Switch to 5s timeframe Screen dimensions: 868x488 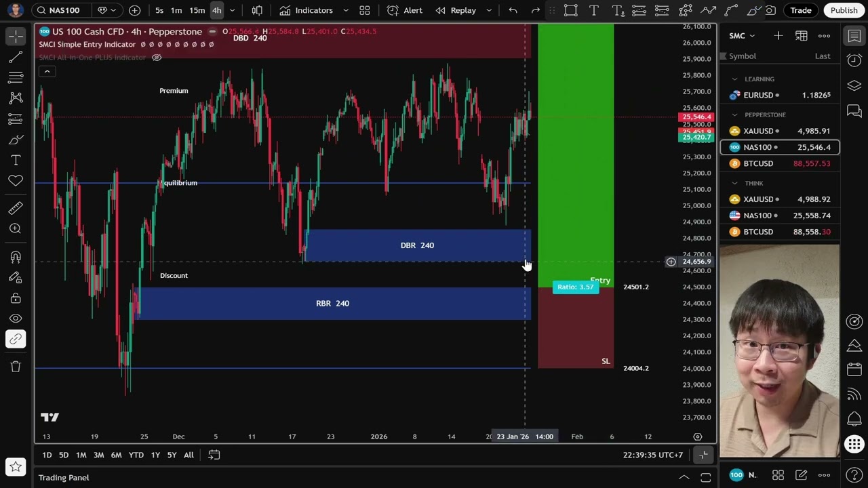pyautogui.click(x=159, y=10)
